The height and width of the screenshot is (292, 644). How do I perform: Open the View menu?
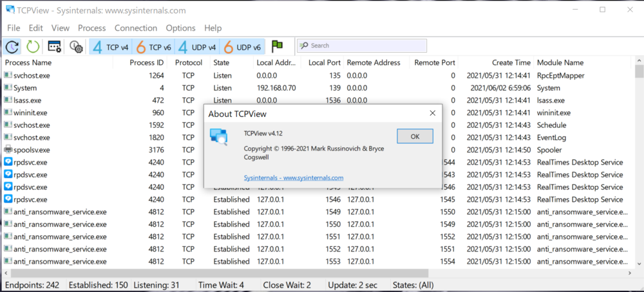pyautogui.click(x=61, y=28)
